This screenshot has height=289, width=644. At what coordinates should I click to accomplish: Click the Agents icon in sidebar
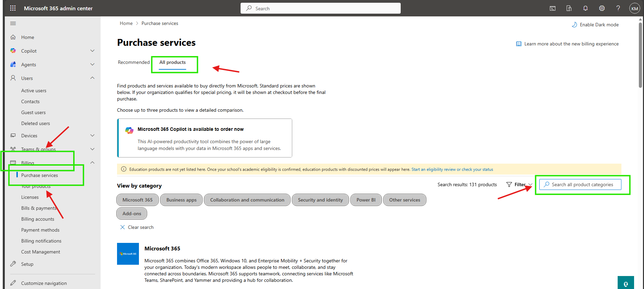pyautogui.click(x=13, y=65)
